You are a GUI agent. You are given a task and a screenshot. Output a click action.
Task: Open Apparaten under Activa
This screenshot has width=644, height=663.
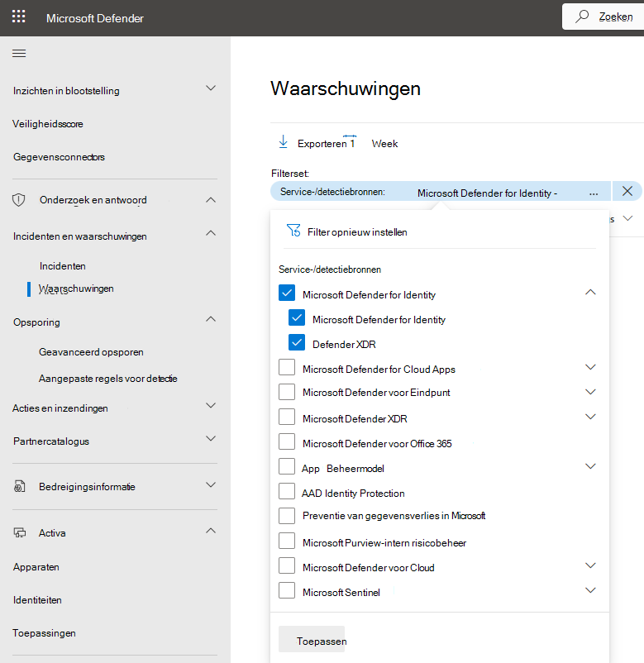point(36,567)
